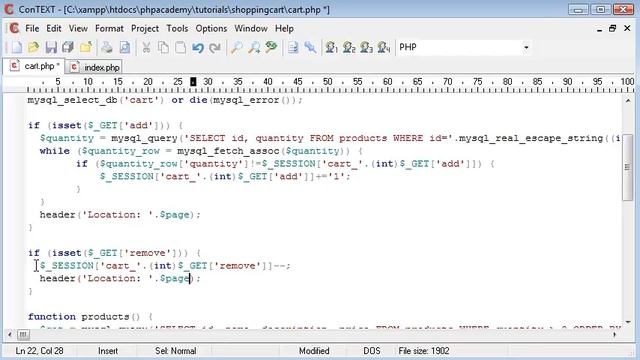This screenshot has height=360, width=640.
Task: Open PHP highlighter dropdown
Action: [526, 47]
